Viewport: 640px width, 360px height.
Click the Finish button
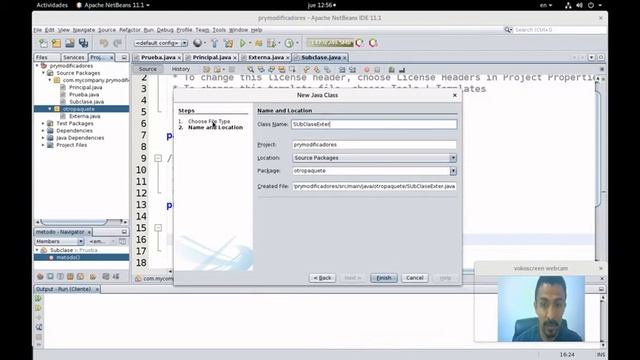(384, 278)
